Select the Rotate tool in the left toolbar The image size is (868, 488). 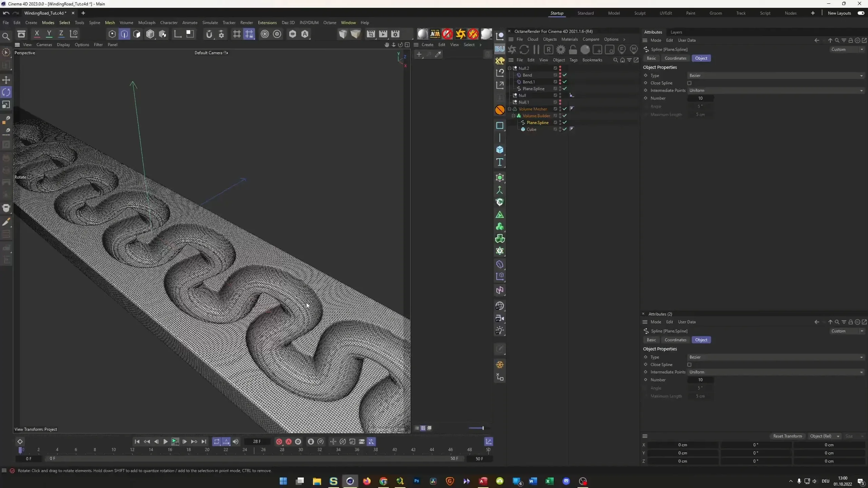(x=6, y=92)
